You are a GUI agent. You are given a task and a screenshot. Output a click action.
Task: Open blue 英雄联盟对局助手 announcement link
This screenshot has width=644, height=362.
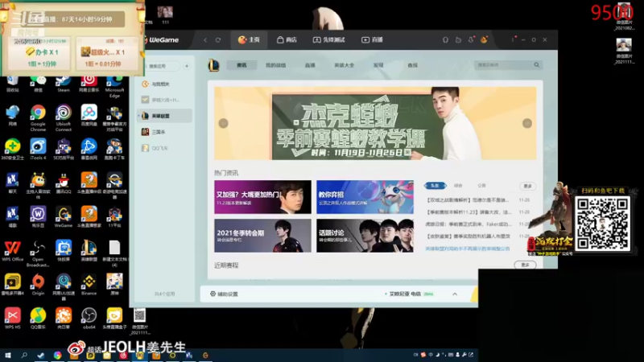tap(468, 249)
